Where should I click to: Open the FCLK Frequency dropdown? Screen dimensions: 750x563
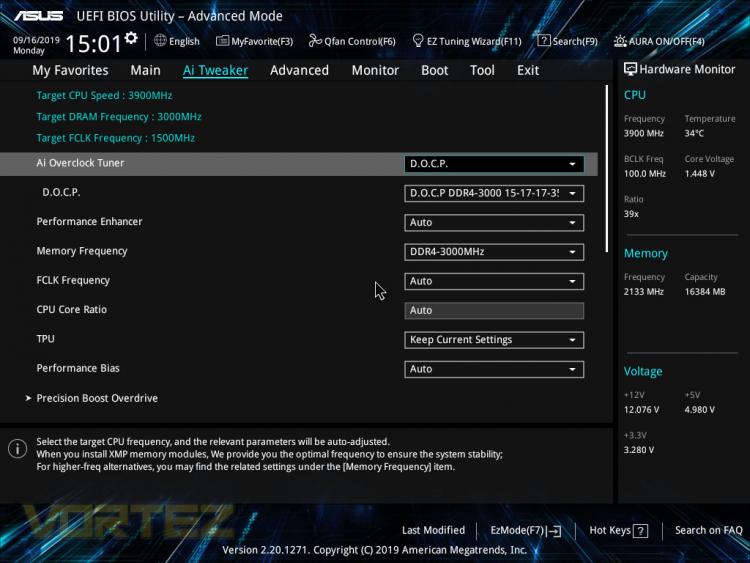pos(494,281)
